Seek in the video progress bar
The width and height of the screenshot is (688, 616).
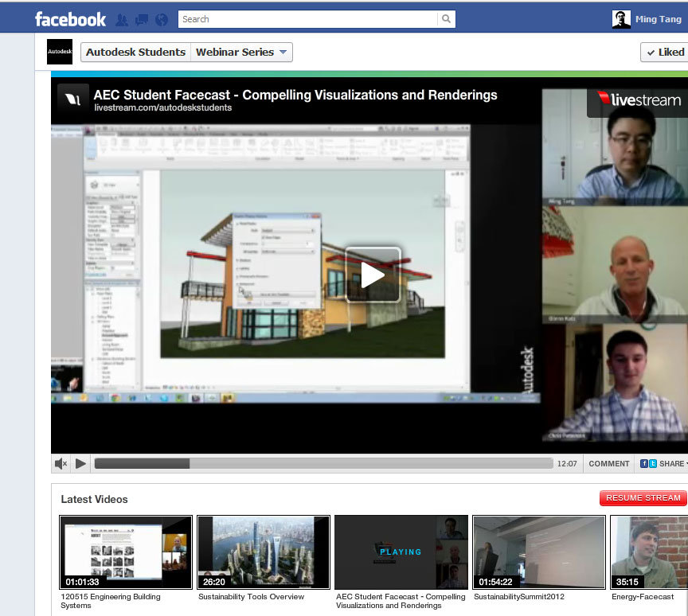[324, 463]
